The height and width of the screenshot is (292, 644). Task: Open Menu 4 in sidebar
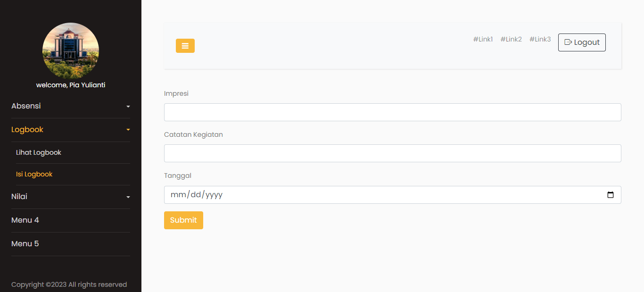click(25, 220)
